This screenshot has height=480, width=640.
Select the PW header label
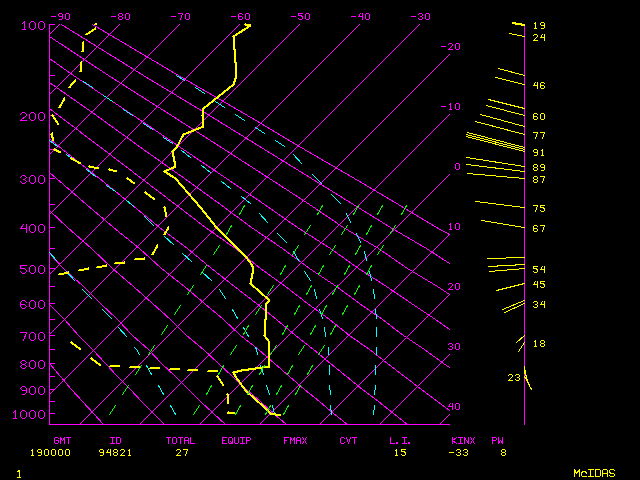tap(498, 440)
